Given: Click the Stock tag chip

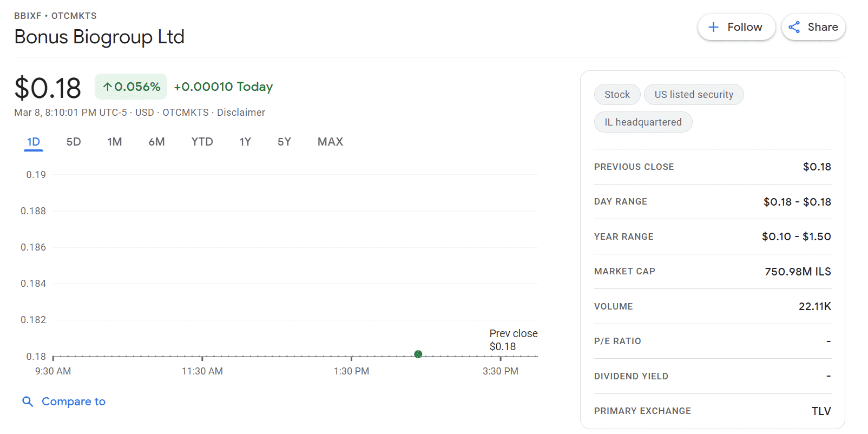Looking at the screenshot, I should 617,95.
